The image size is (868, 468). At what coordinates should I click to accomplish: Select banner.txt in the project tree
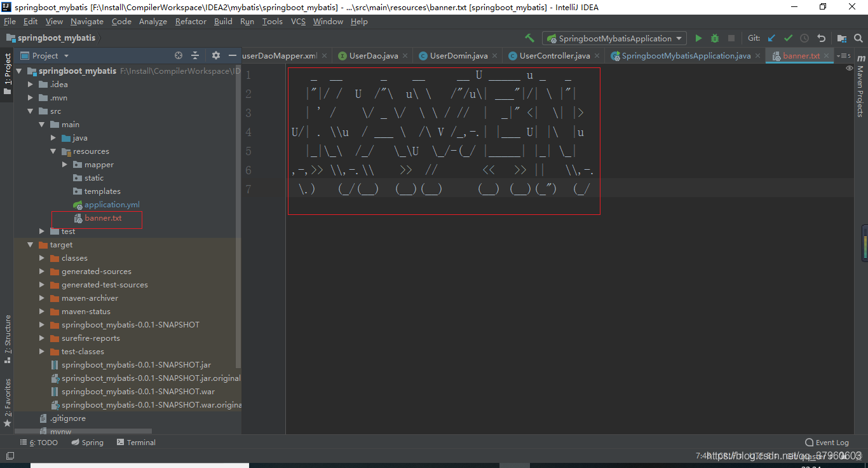103,218
